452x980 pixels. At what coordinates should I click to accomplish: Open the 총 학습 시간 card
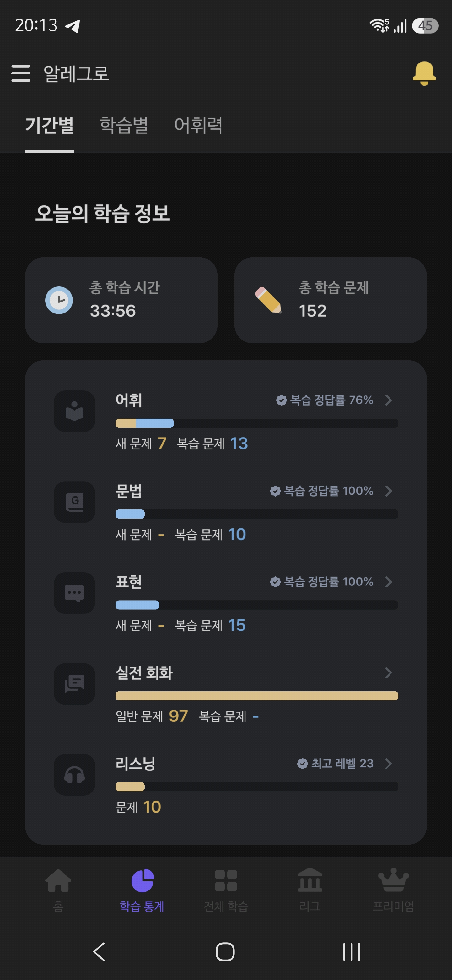click(x=121, y=301)
